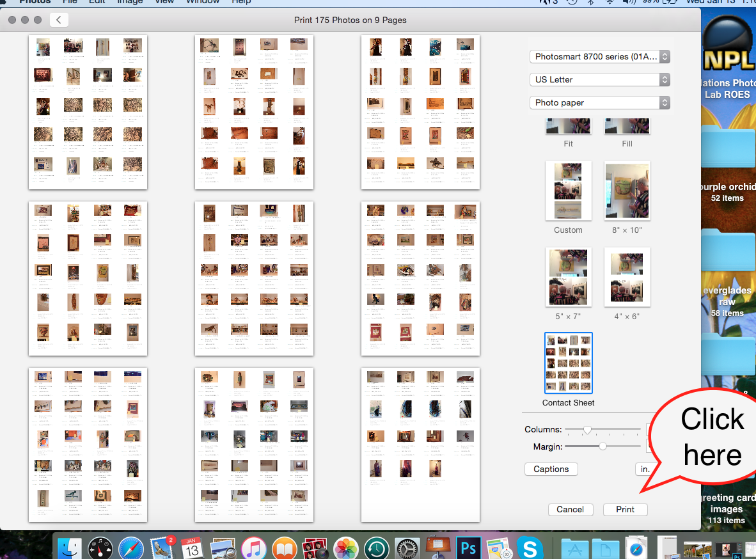Image resolution: width=756 pixels, height=559 pixels.
Task: Open Preview app in the dock
Action: pyautogui.click(x=223, y=548)
